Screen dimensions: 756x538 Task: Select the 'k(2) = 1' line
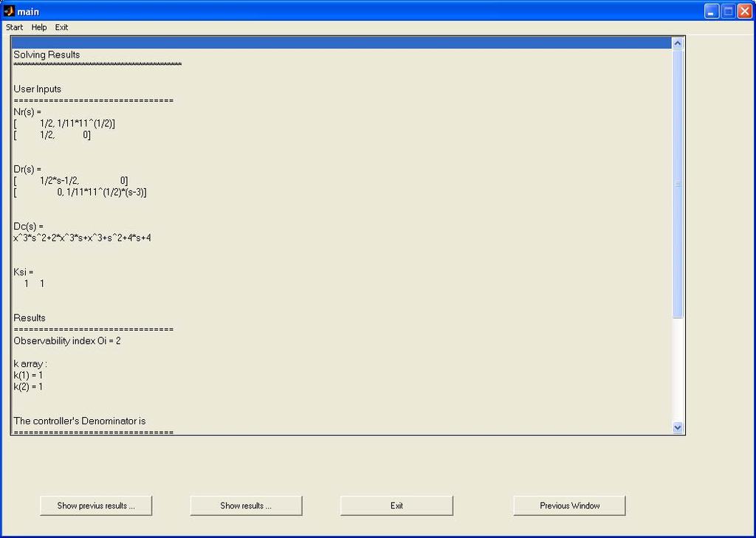[x=341, y=387]
